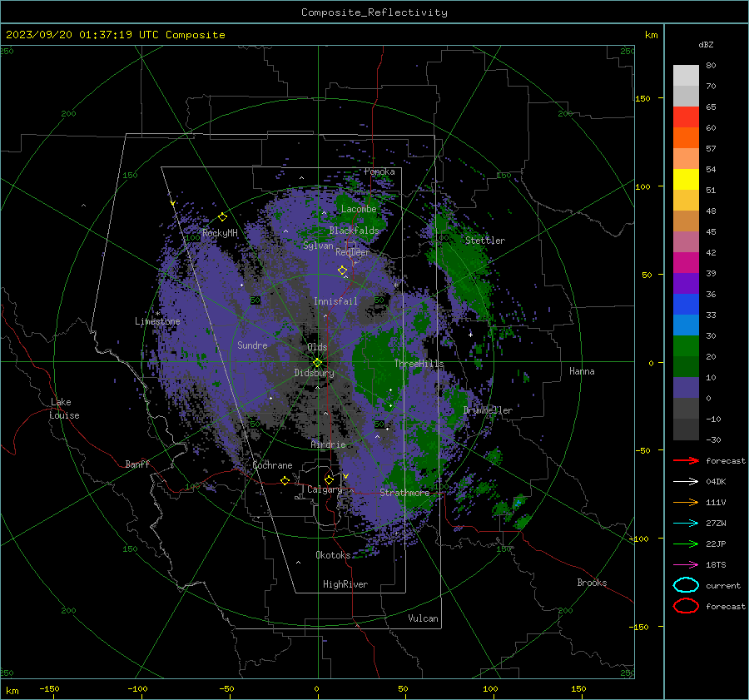Select the bright green 30 dBZ swatch
749x700 pixels.
pos(686,346)
